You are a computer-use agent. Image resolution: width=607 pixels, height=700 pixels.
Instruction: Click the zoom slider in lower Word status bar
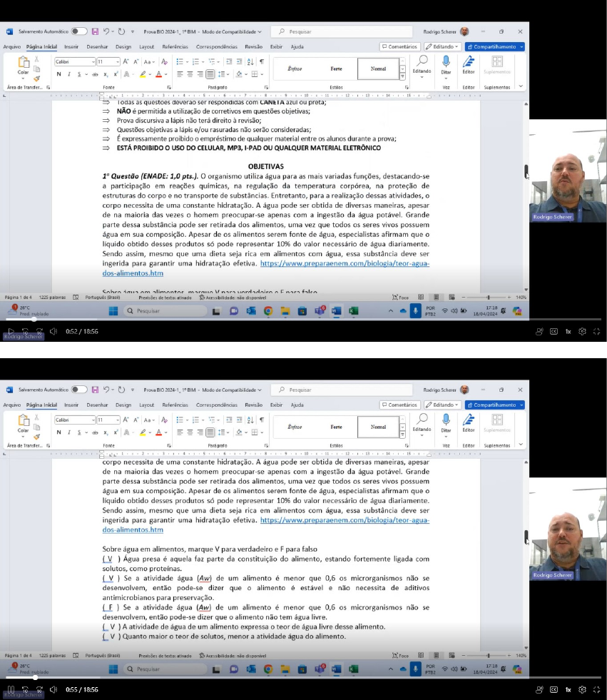tap(488, 655)
